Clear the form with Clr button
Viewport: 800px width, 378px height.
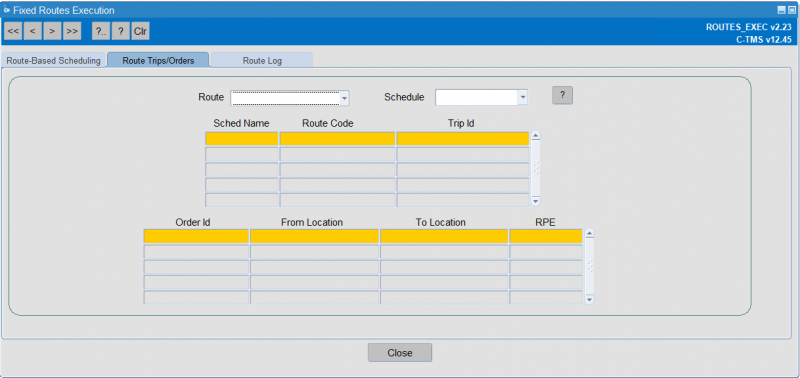(140, 31)
